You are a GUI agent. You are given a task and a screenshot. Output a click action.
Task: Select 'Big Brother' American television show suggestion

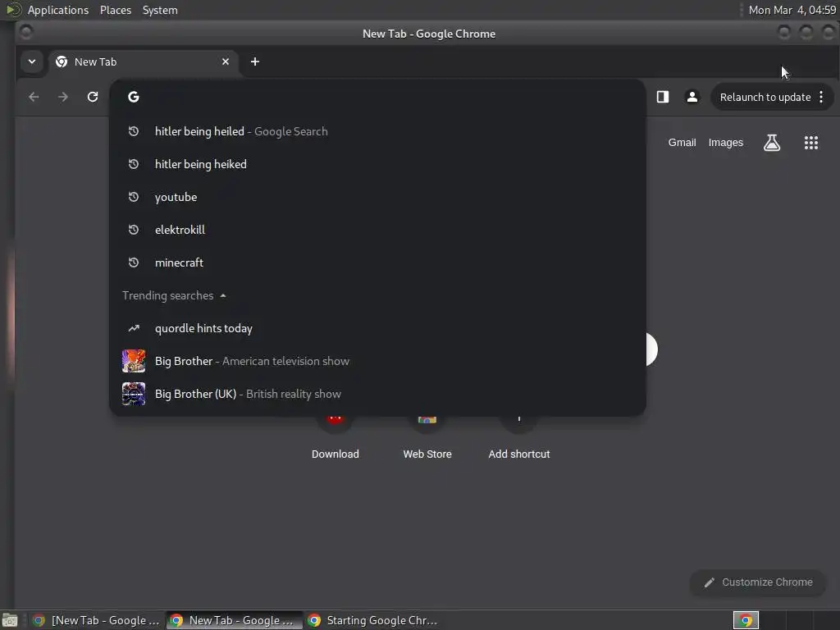377,361
